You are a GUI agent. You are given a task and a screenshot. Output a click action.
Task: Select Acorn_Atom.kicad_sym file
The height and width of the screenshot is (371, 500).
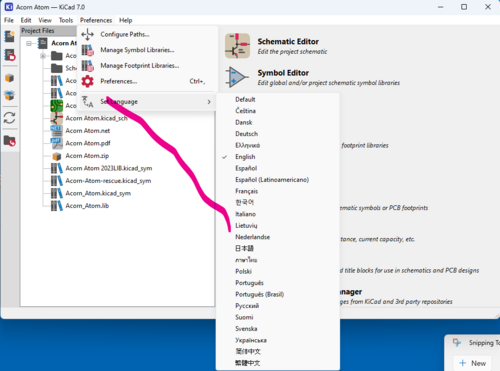[x=98, y=193]
